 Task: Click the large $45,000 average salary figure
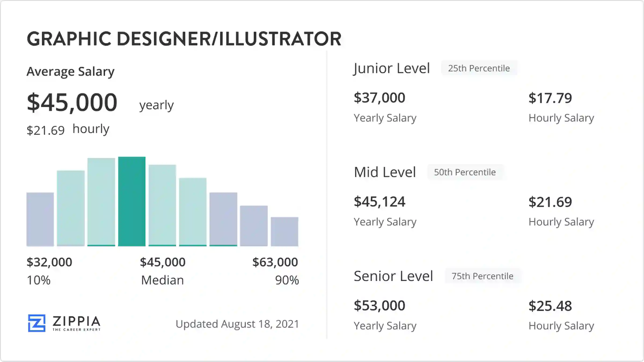coord(72,102)
